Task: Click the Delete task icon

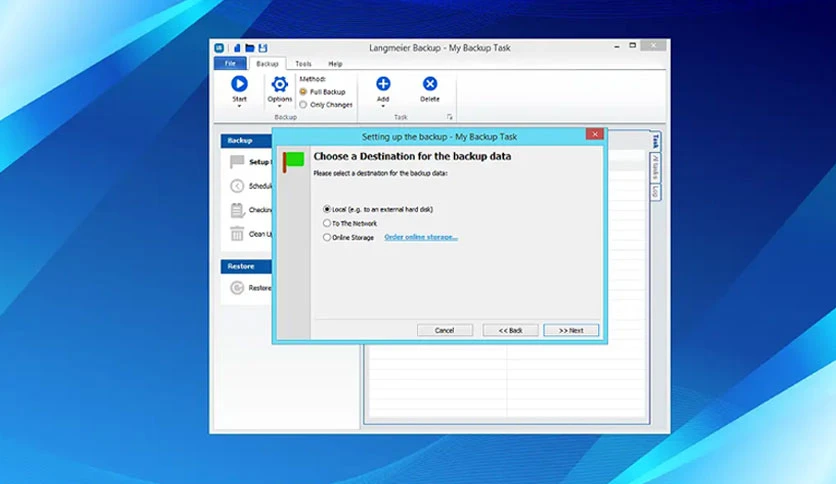Action: (x=430, y=84)
